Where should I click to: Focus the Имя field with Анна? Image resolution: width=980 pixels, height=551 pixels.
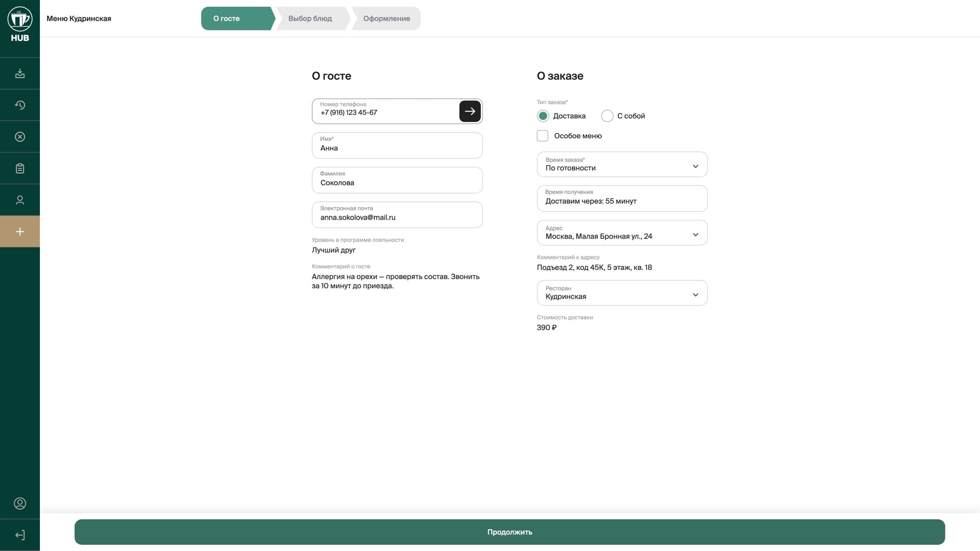click(397, 146)
